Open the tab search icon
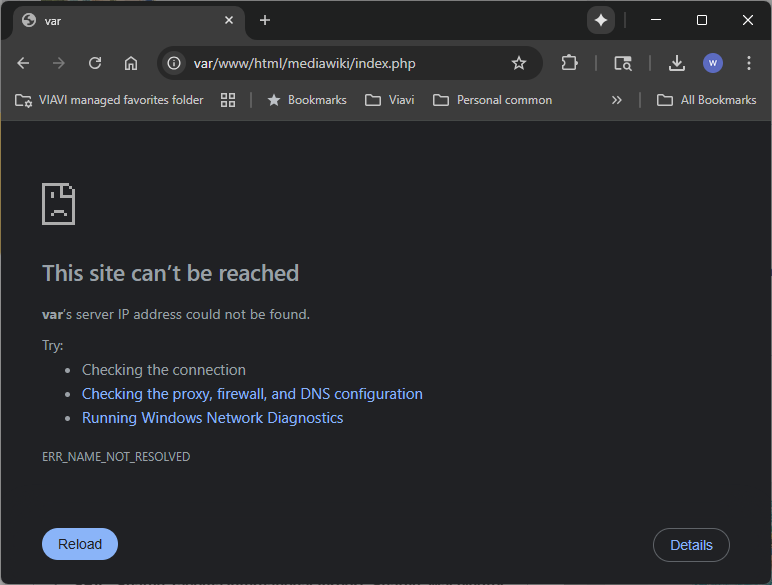 coord(623,63)
